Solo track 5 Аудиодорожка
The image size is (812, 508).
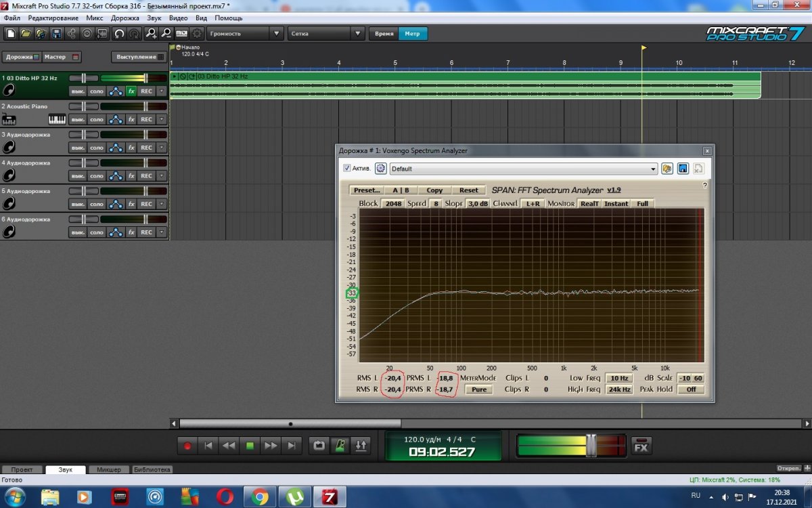[x=97, y=204]
